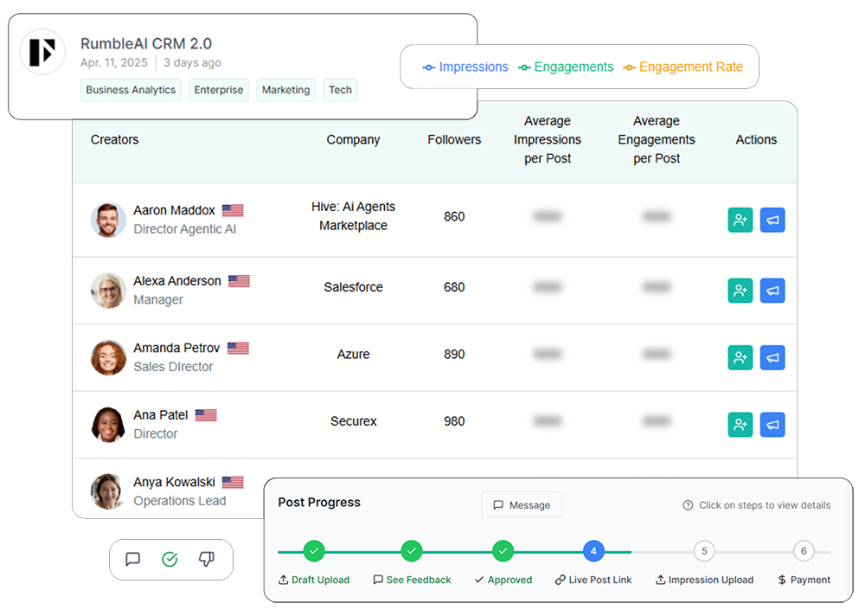Viewport: 865px width, 616px height.
Task: Click the Apr. 11, 2025 date
Action: click(114, 62)
